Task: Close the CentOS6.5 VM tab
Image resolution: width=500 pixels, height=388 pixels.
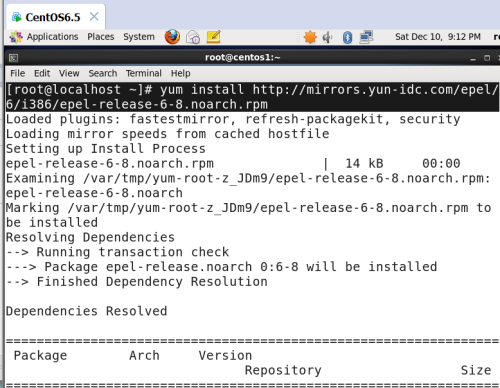Action: (94, 16)
